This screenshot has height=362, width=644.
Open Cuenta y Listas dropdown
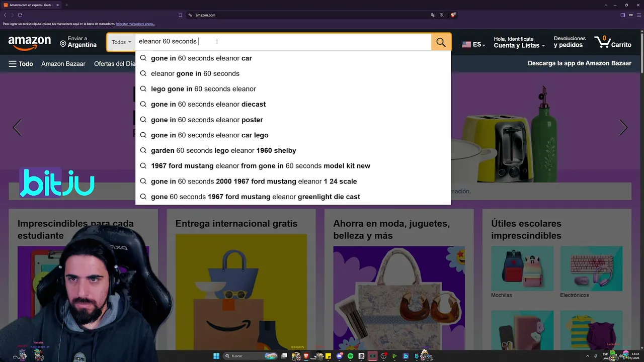point(519,42)
